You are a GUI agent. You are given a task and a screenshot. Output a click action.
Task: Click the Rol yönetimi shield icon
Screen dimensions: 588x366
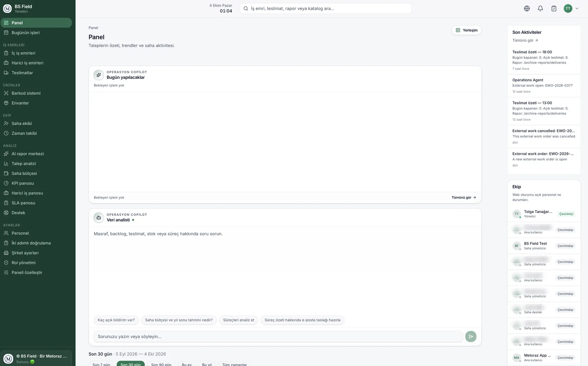click(x=6, y=263)
